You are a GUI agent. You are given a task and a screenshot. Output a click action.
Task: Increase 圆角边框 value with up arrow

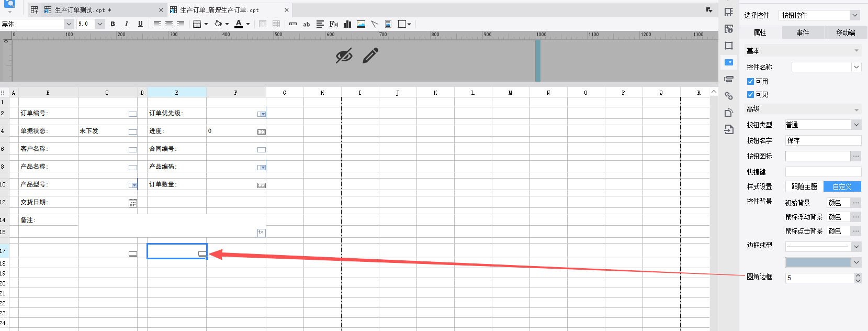pyautogui.click(x=858, y=275)
